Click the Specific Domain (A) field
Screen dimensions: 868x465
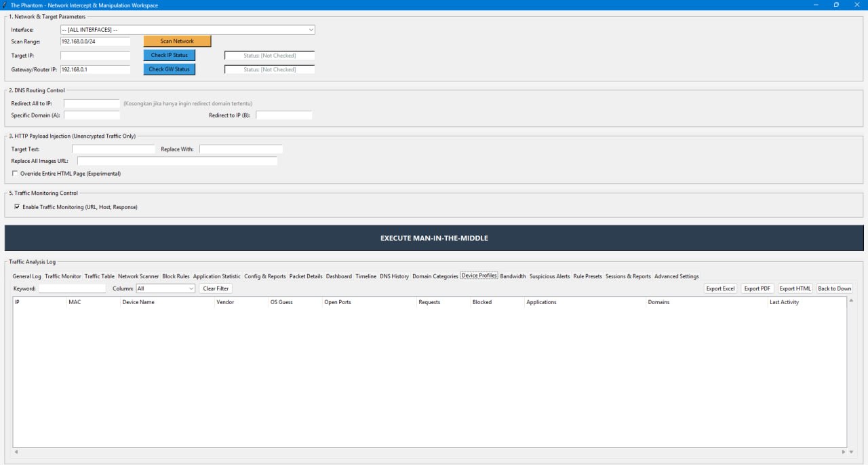92,115
